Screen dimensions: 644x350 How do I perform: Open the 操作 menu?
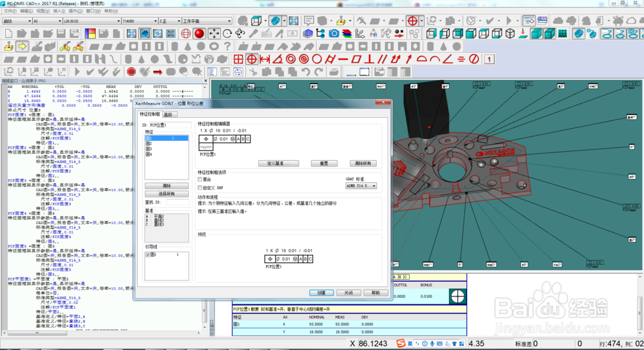pyautogui.click(x=75, y=11)
